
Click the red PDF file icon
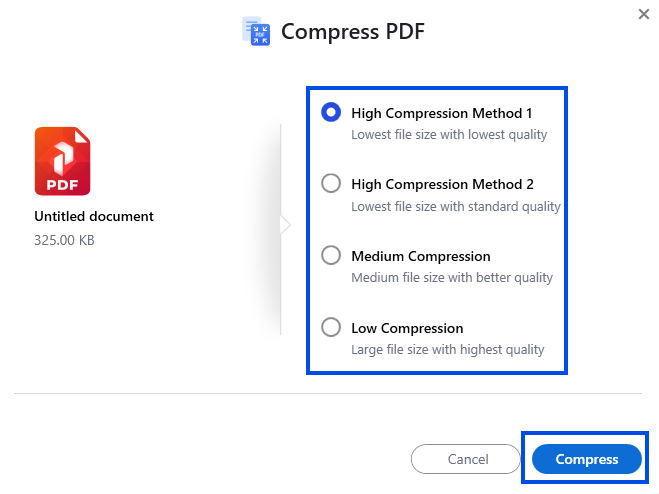(62, 161)
